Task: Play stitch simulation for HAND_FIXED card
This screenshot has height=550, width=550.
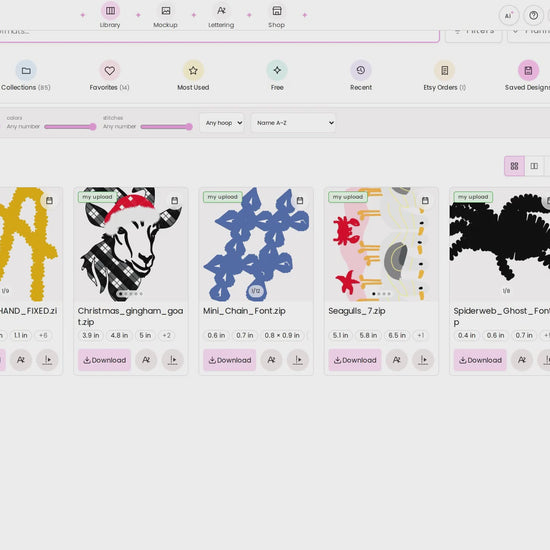Action: pyautogui.click(x=47, y=360)
